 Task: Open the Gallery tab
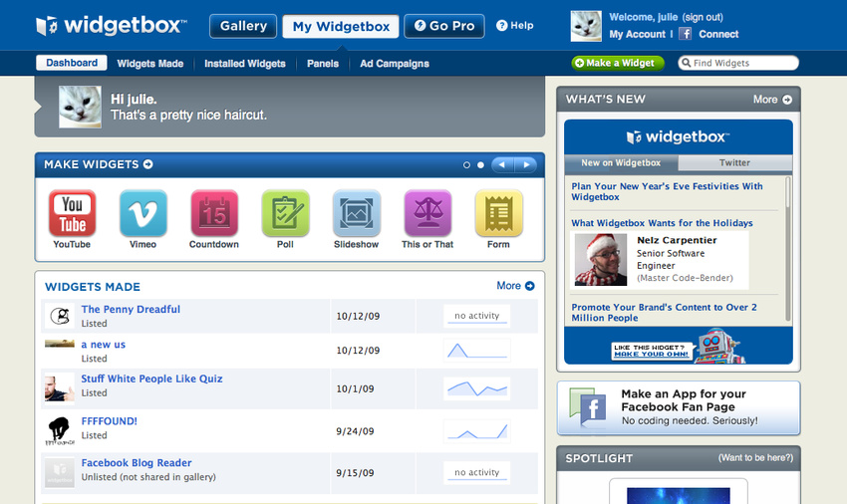tap(243, 26)
